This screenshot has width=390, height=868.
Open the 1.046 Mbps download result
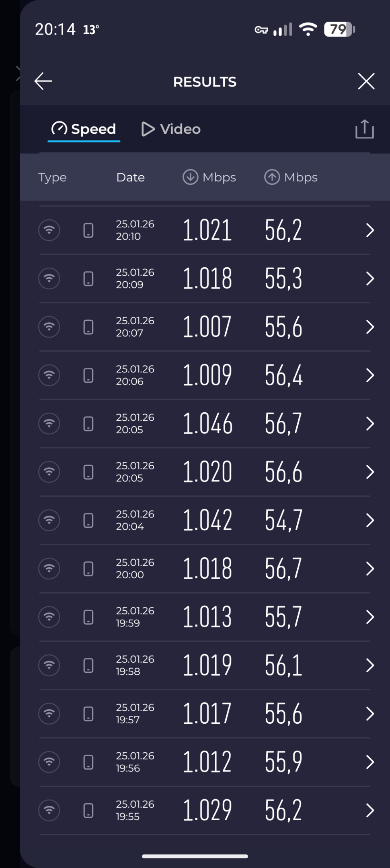click(x=205, y=424)
